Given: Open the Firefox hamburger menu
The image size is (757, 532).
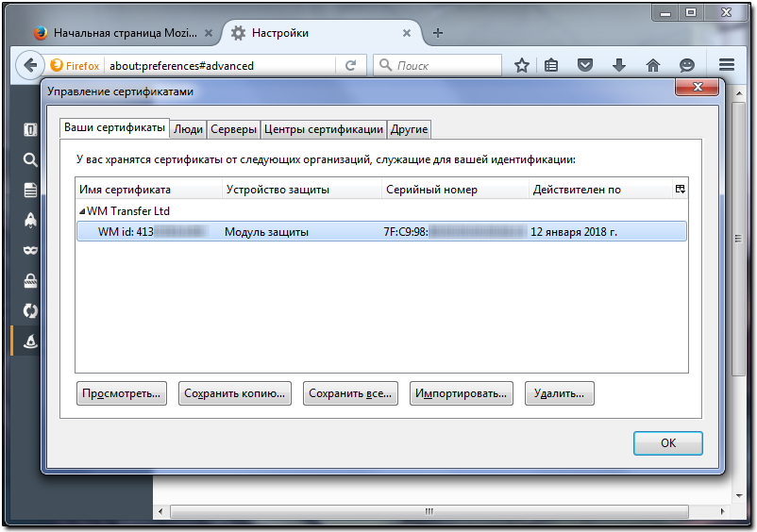Looking at the screenshot, I should click(726, 65).
